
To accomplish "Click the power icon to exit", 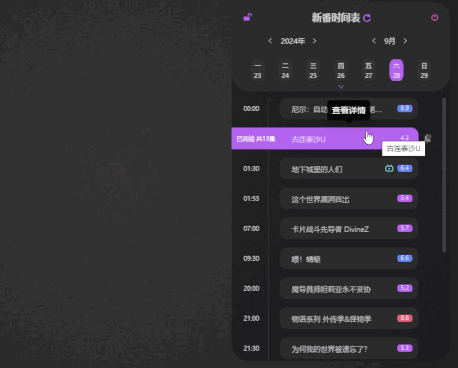I will tap(435, 17).
